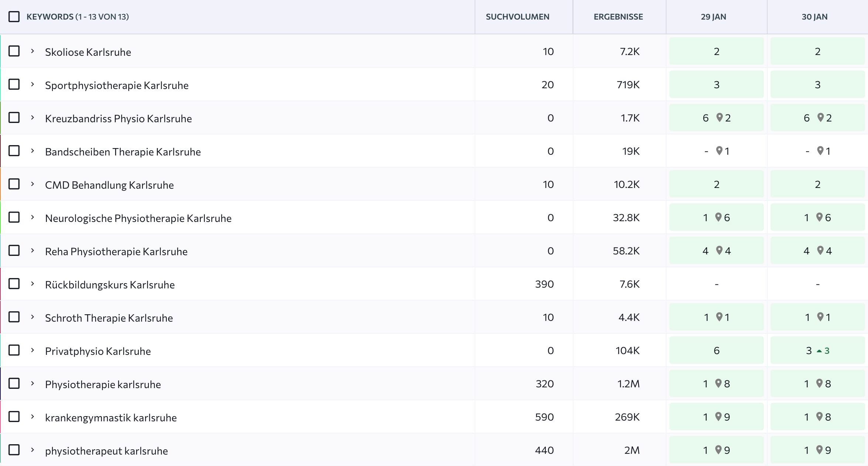
Task: Click map pin for Neurologische Physiotherapie on 29 Jan
Action: [718, 217]
